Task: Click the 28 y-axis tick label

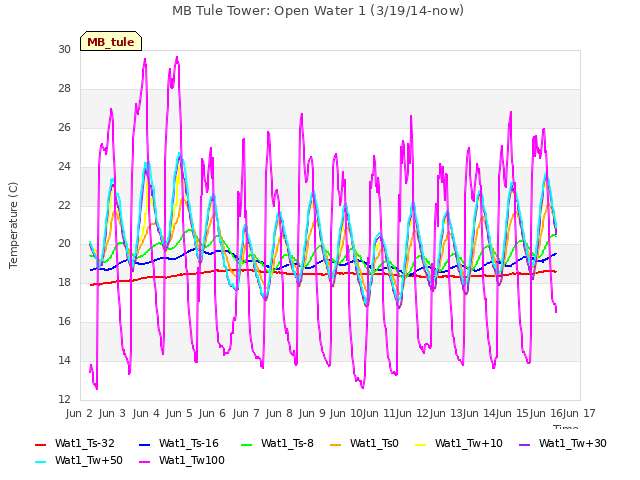Action: [x=64, y=89]
